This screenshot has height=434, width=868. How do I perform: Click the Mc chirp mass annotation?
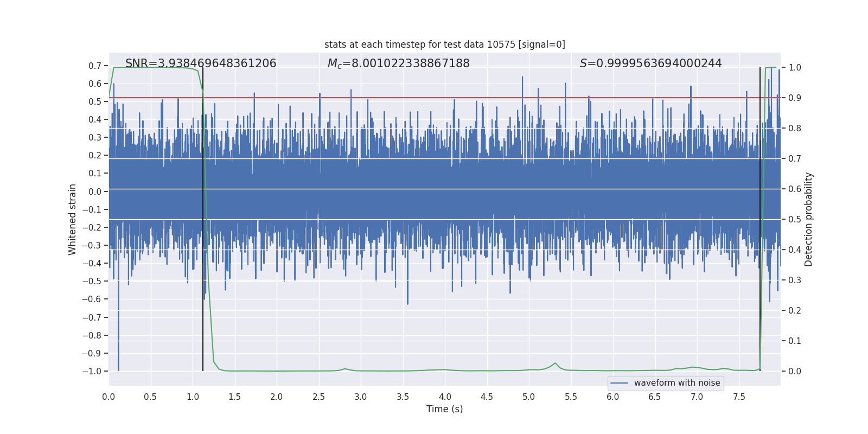[398, 63]
